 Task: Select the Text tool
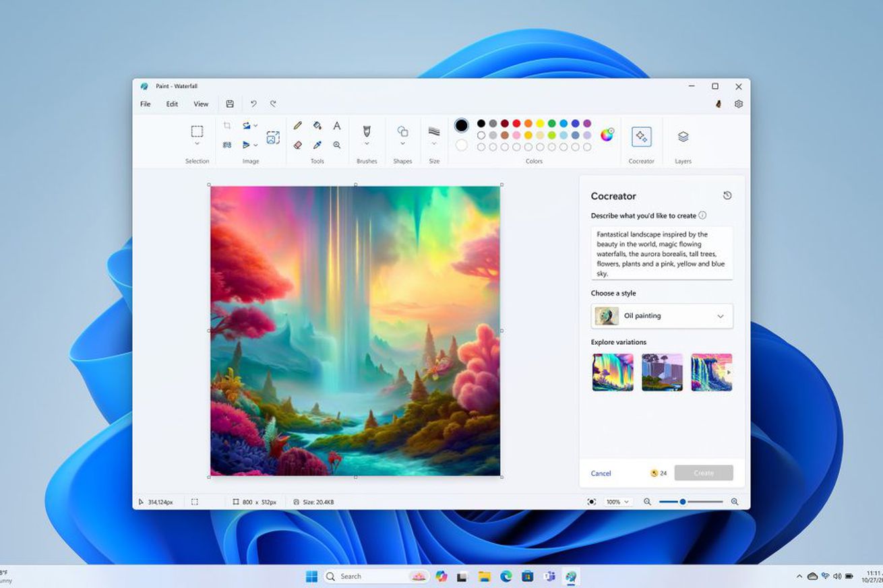coord(336,125)
